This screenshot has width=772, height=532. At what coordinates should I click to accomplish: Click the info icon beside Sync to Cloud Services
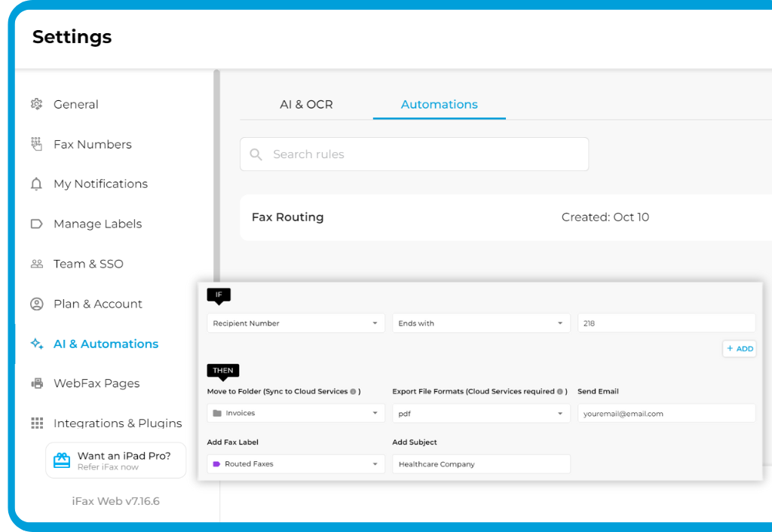point(353,391)
